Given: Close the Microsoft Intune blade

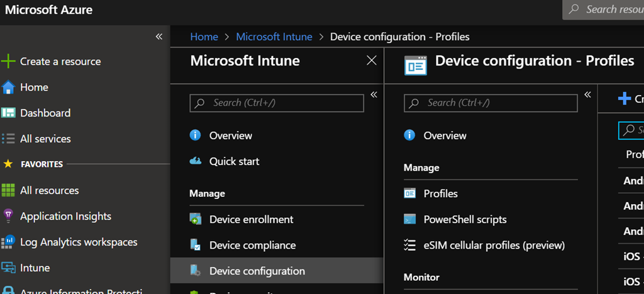Looking at the screenshot, I should 372,60.
